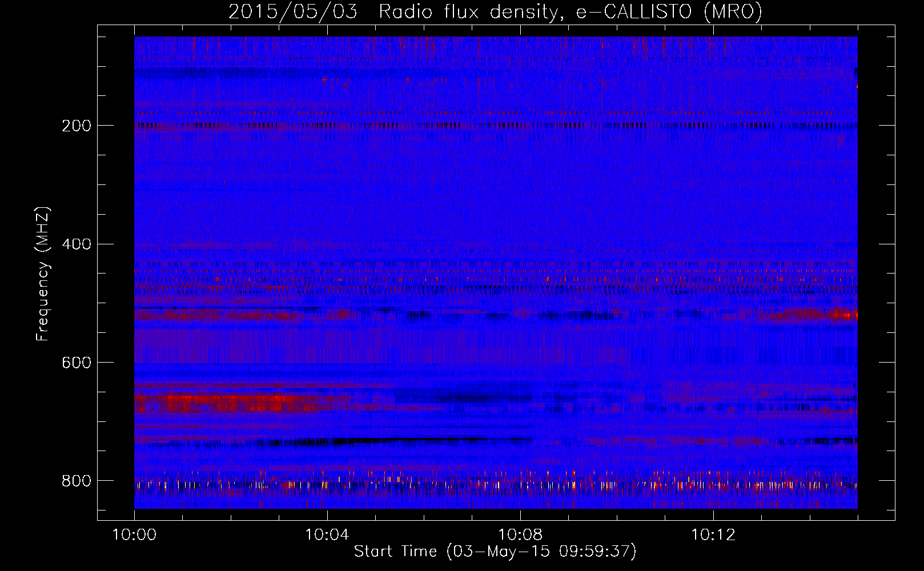924x571 pixels.
Task: Click the 10:12 time tick label
Action: (x=713, y=535)
